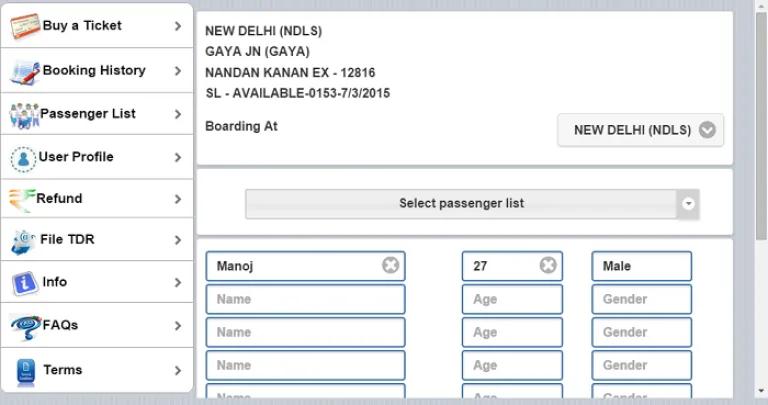Click the Passenger List people icon
The width and height of the screenshot is (768, 405).
[x=24, y=116]
